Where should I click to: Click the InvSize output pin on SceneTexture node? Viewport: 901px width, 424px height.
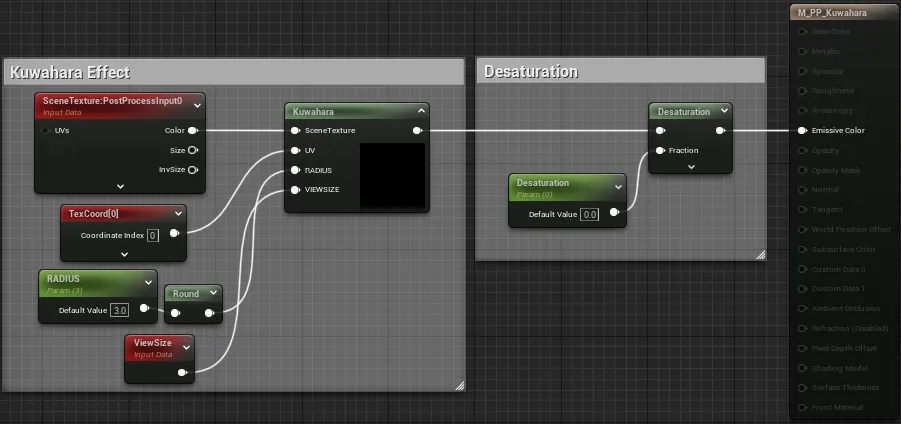192,170
